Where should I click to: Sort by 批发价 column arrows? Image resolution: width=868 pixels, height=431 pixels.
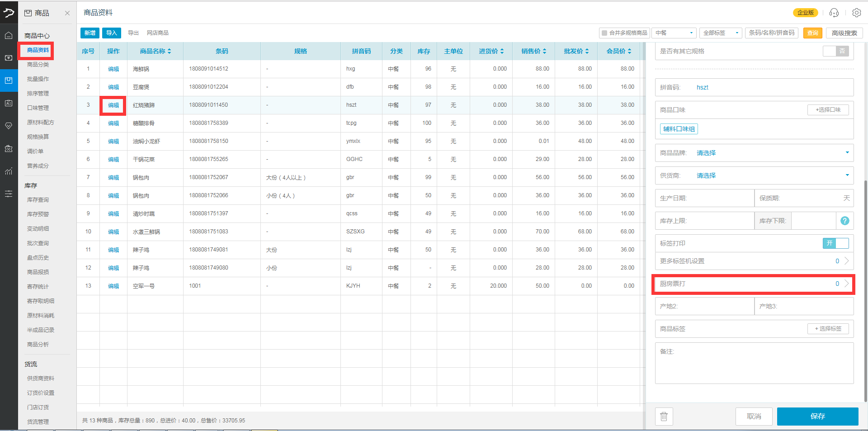click(587, 51)
